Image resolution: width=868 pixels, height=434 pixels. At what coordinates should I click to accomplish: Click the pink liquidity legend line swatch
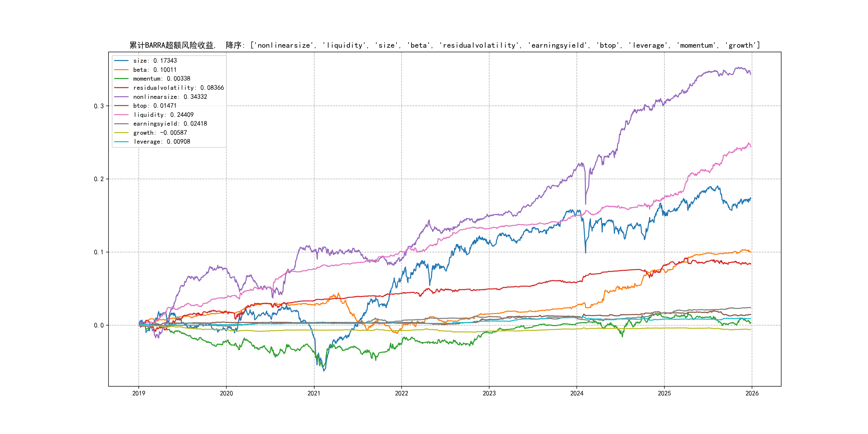(x=121, y=115)
